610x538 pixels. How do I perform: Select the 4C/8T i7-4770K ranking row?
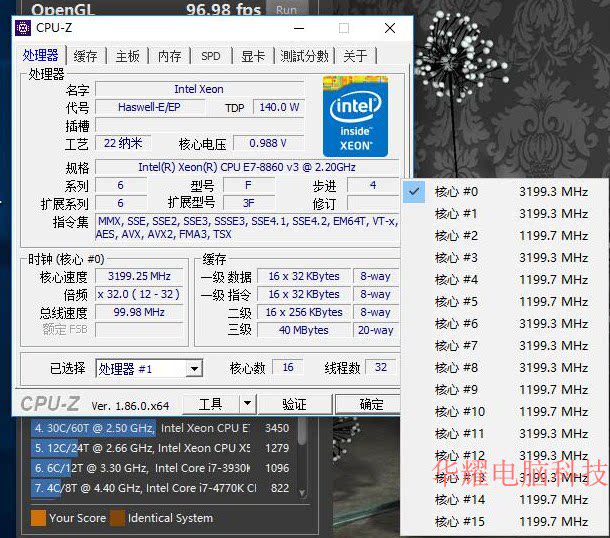point(162,488)
